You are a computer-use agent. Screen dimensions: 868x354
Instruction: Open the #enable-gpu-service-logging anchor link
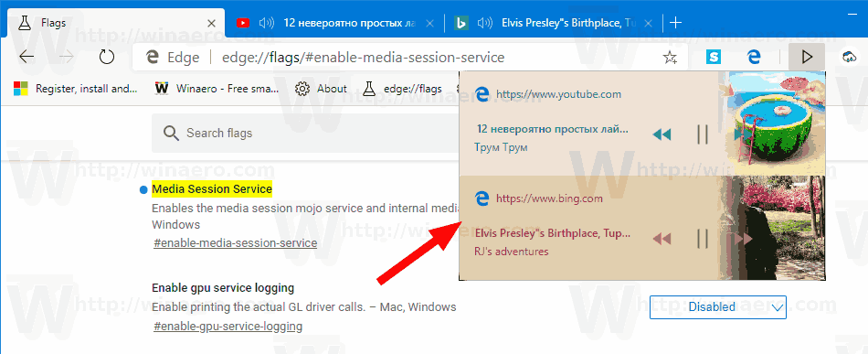[x=228, y=326]
